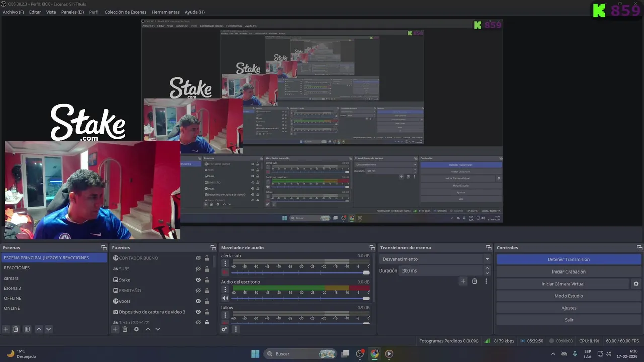Open the Desvanecimiento transition dropdown
This screenshot has width=644, height=362.
[436, 259]
